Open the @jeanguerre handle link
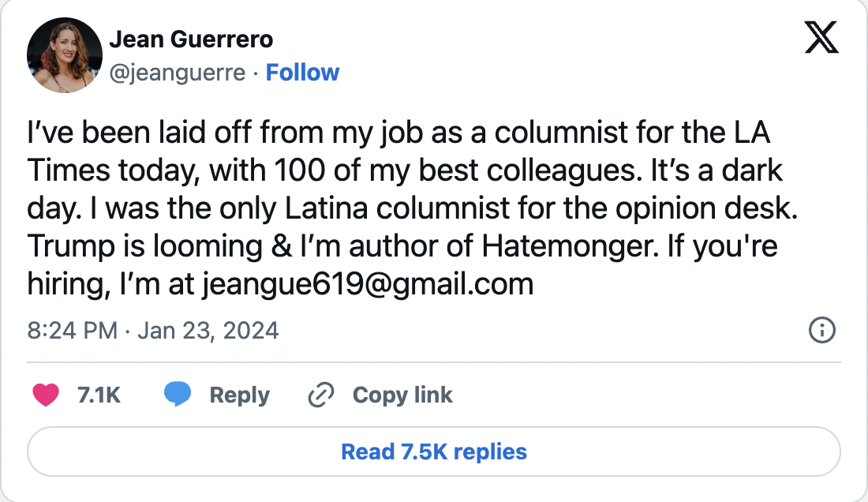Viewport: 868px width, 502px height. point(177,73)
